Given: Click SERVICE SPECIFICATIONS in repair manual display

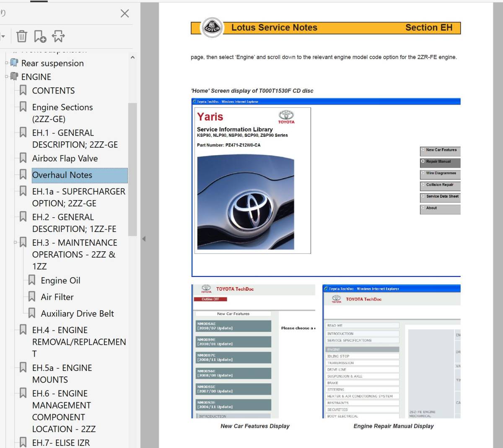Looking at the screenshot, I should coord(363,340).
